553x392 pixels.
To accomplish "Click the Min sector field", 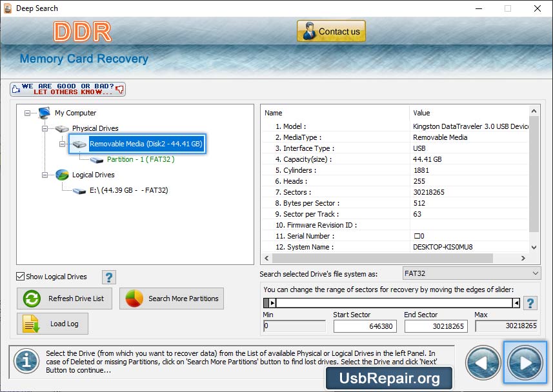I will pos(294,326).
